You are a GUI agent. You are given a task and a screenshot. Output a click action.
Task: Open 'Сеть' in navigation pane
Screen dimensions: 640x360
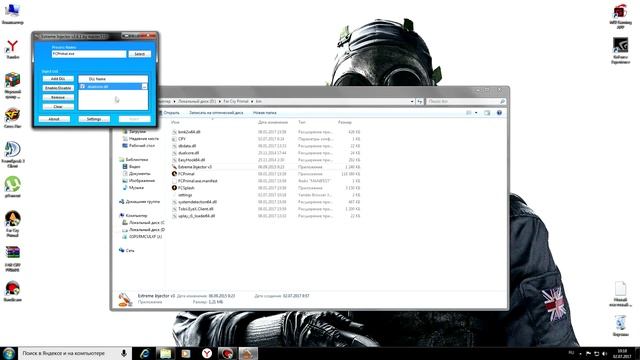click(x=130, y=250)
